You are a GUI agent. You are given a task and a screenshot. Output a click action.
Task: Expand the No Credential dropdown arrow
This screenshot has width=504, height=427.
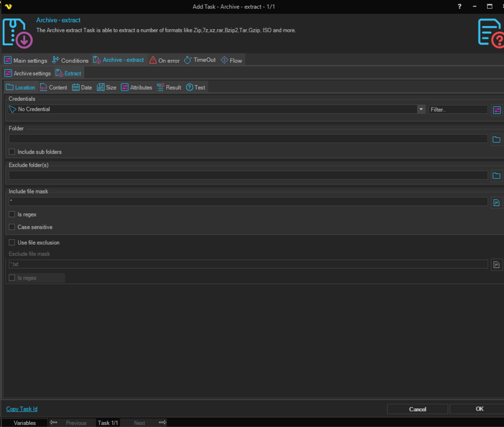click(x=421, y=109)
